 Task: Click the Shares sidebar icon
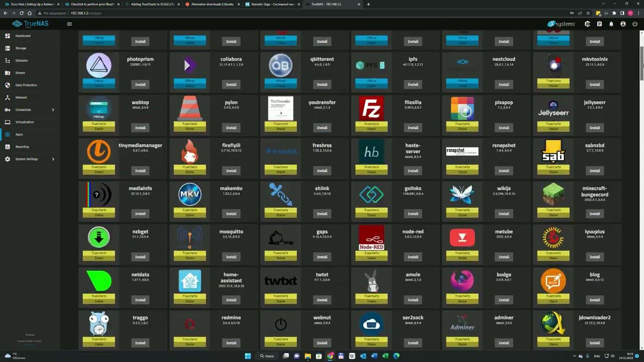pyautogui.click(x=8, y=73)
